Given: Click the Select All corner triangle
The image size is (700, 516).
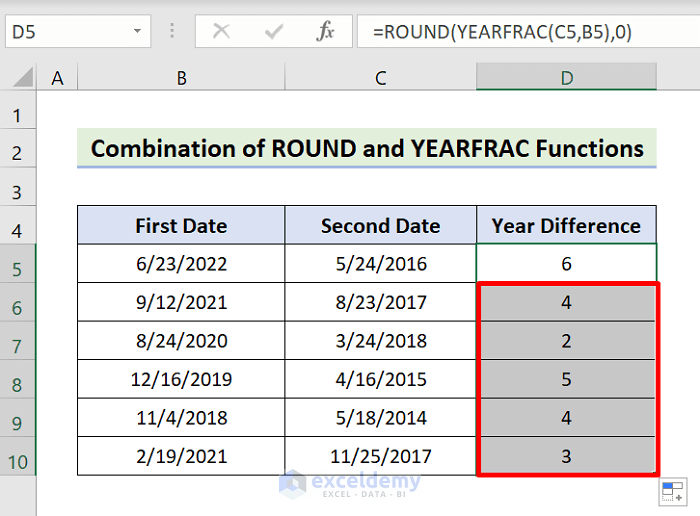Looking at the screenshot, I should [x=23, y=77].
